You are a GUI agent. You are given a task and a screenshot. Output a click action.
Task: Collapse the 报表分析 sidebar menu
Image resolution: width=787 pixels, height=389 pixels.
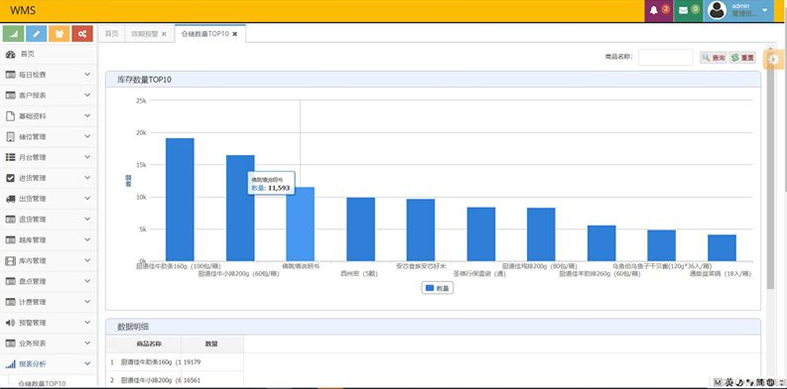48,364
